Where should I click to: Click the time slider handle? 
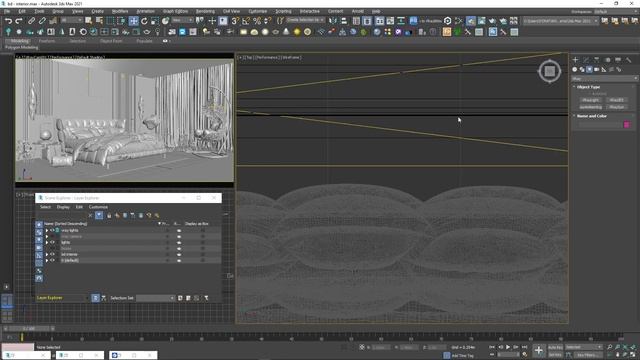(29, 329)
